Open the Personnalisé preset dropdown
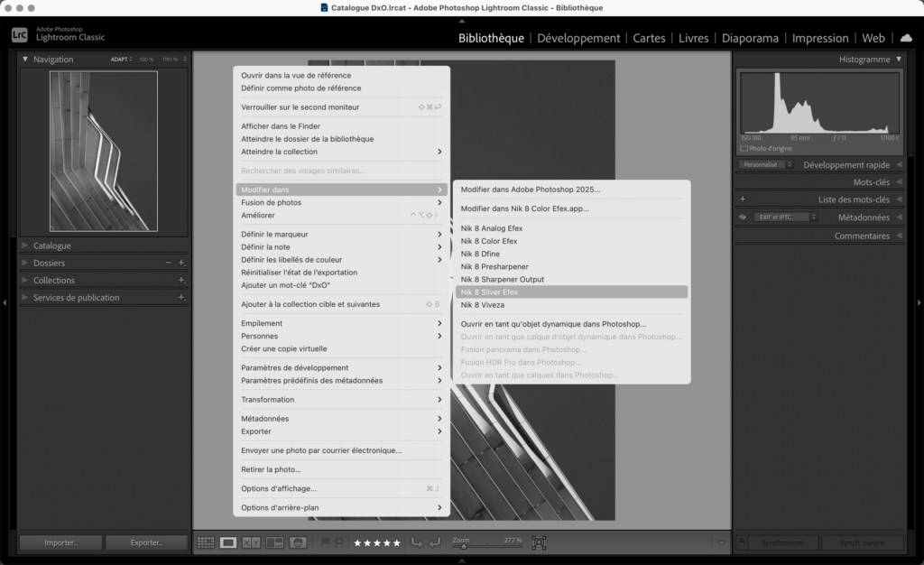 pos(765,165)
